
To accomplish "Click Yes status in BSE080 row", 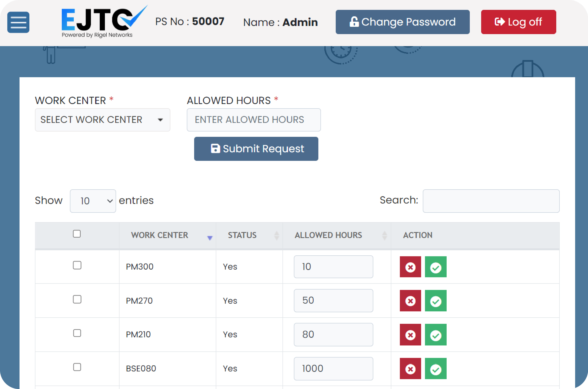I will click(x=230, y=368).
